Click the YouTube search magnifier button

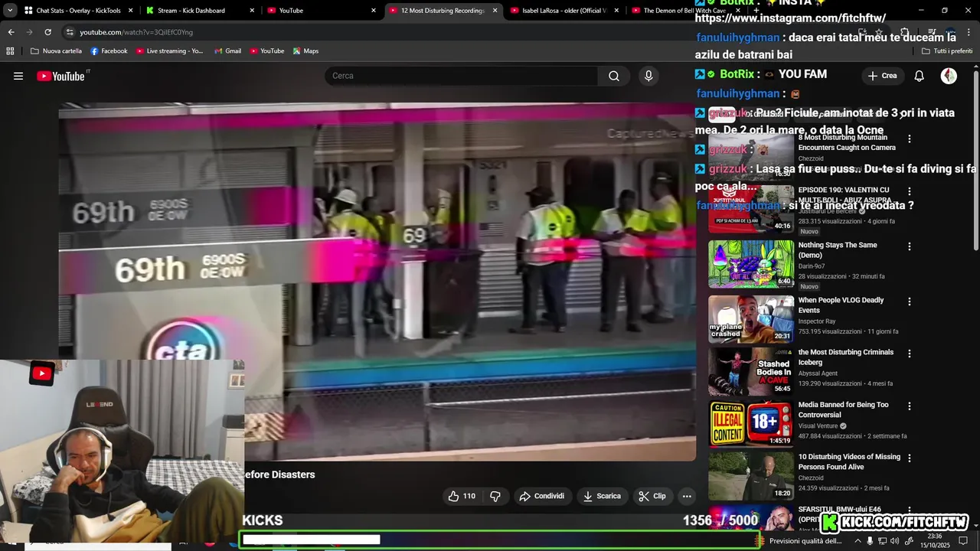pyautogui.click(x=614, y=76)
